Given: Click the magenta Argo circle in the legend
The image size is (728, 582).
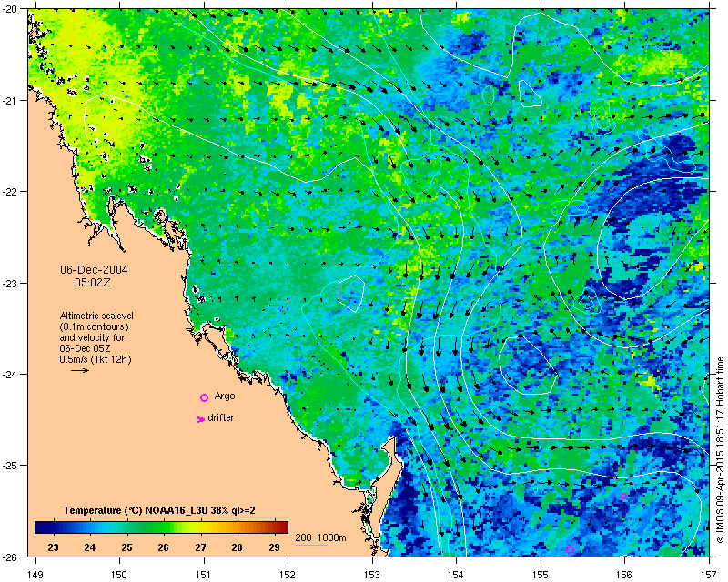Looking at the screenshot, I should pyautogui.click(x=204, y=397).
